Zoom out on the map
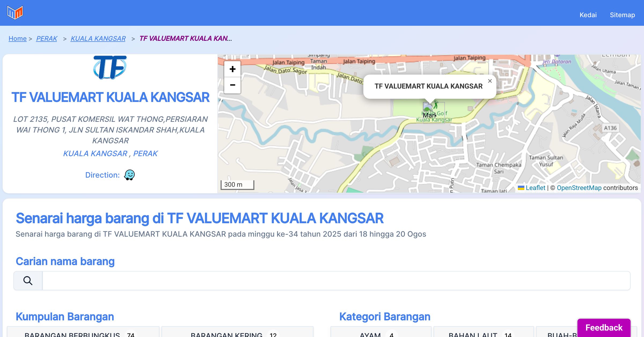 pyautogui.click(x=232, y=85)
